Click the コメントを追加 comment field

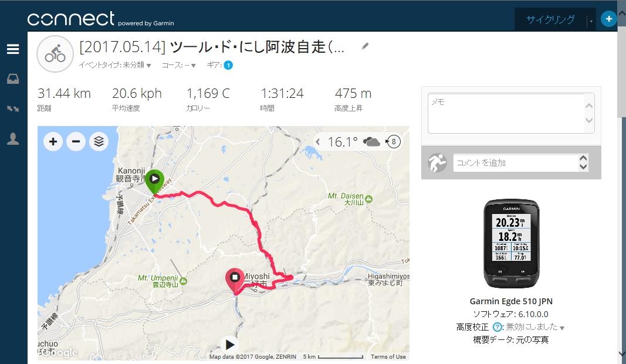click(516, 163)
